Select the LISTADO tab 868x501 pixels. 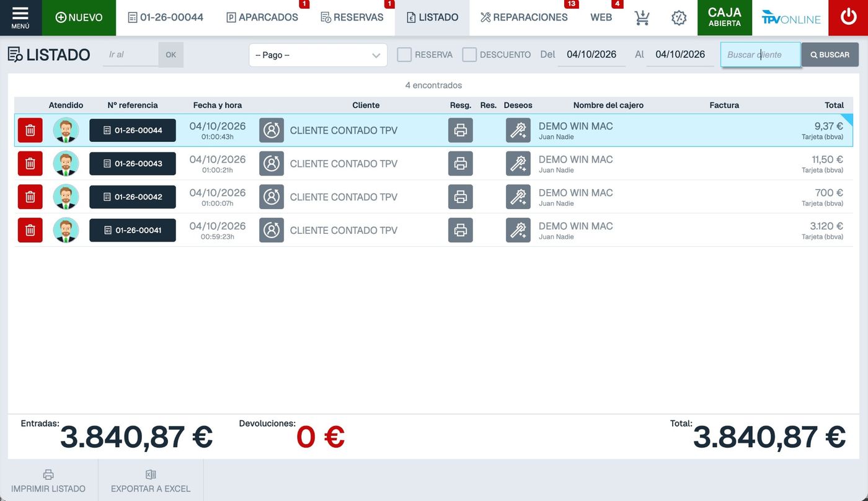point(432,17)
